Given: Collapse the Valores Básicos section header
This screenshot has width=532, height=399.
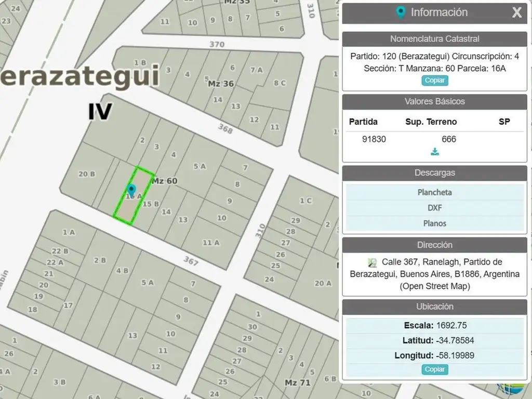Looking at the screenshot, I should coord(434,101).
